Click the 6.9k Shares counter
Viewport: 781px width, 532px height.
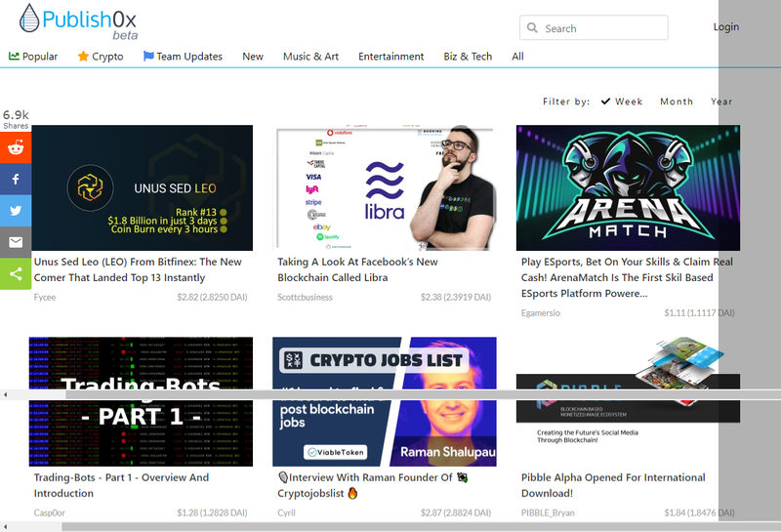click(x=16, y=119)
